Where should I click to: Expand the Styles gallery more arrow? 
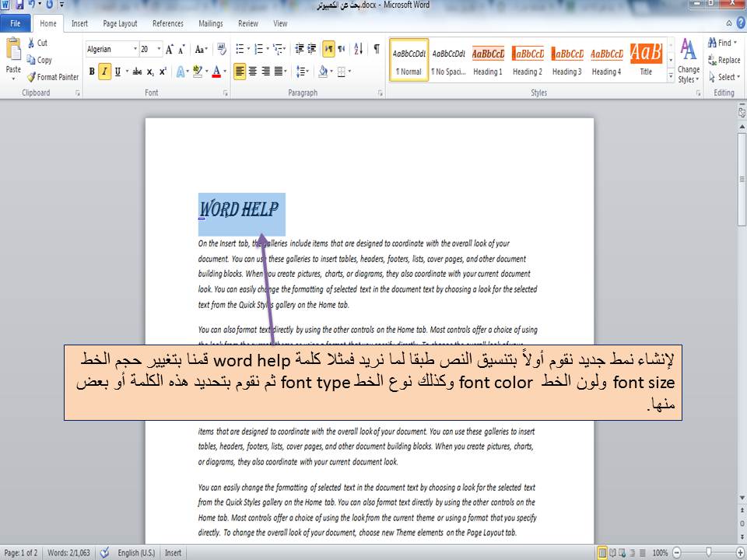(671, 75)
